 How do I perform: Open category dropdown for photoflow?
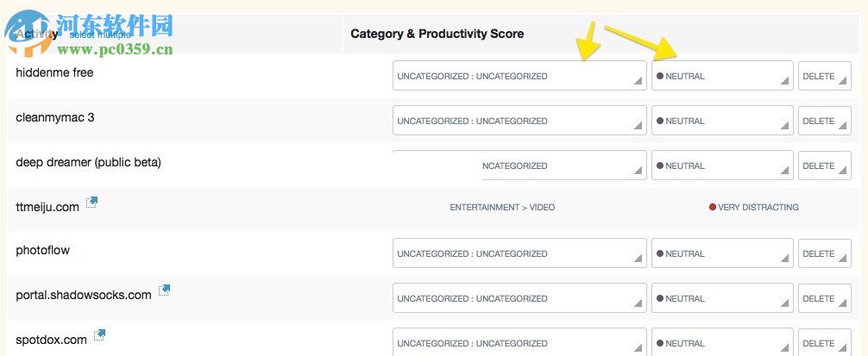tap(519, 253)
